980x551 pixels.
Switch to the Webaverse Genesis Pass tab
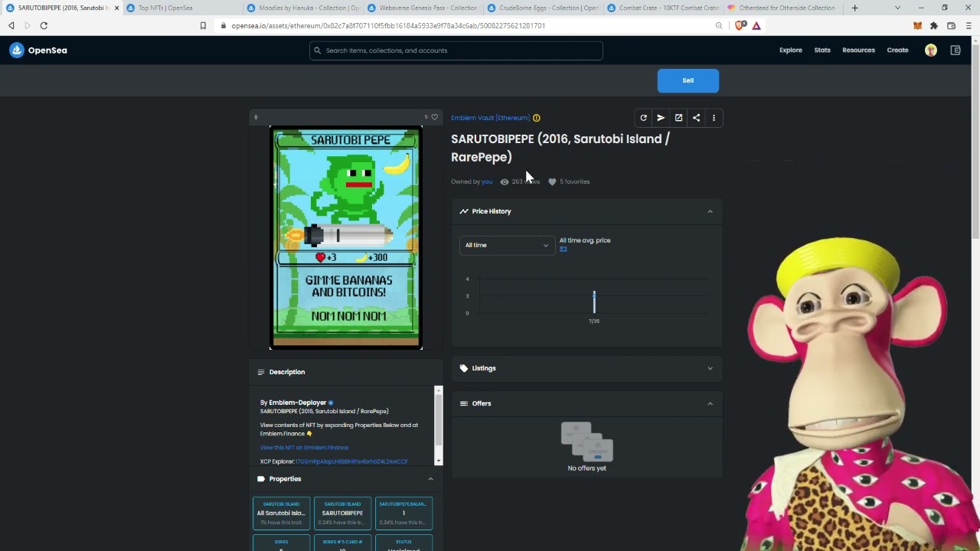tap(423, 8)
